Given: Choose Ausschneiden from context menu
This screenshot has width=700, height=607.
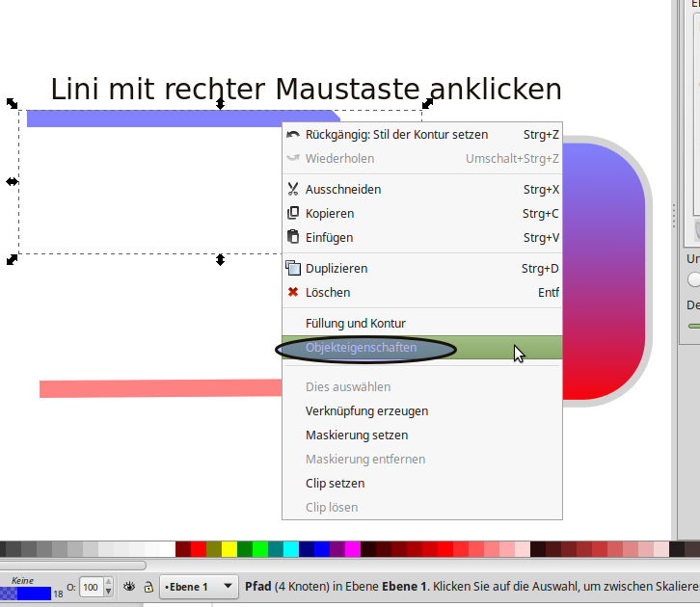Looking at the screenshot, I should [422, 190].
